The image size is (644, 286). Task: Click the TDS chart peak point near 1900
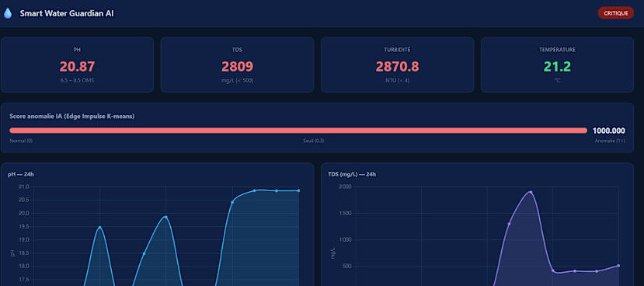point(531,192)
